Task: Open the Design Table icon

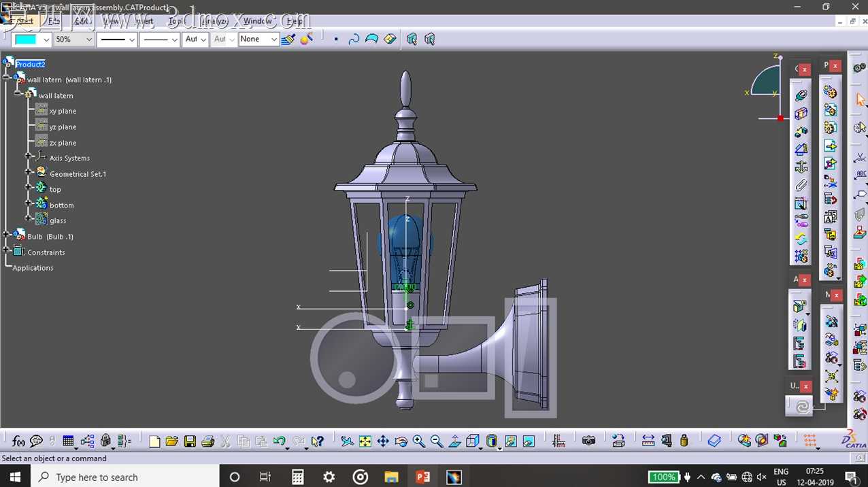Action: (68, 441)
